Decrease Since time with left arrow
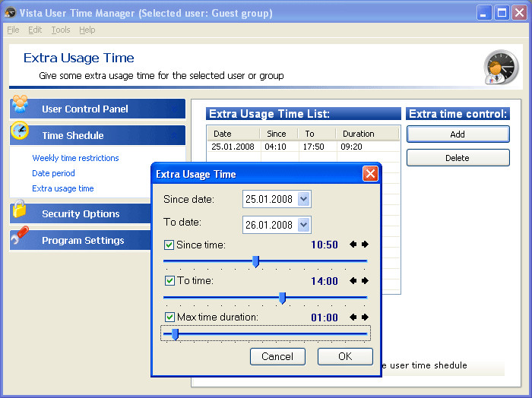 click(353, 245)
